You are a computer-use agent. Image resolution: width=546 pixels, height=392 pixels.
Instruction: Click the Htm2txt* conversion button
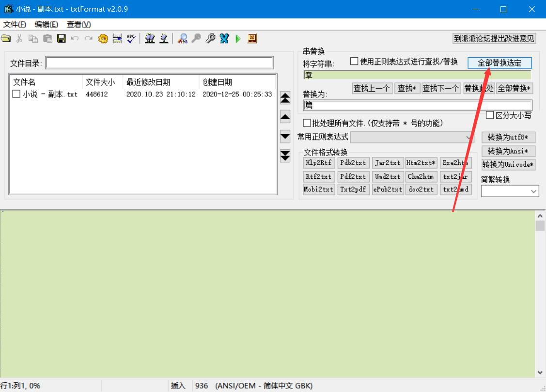coord(421,163)
